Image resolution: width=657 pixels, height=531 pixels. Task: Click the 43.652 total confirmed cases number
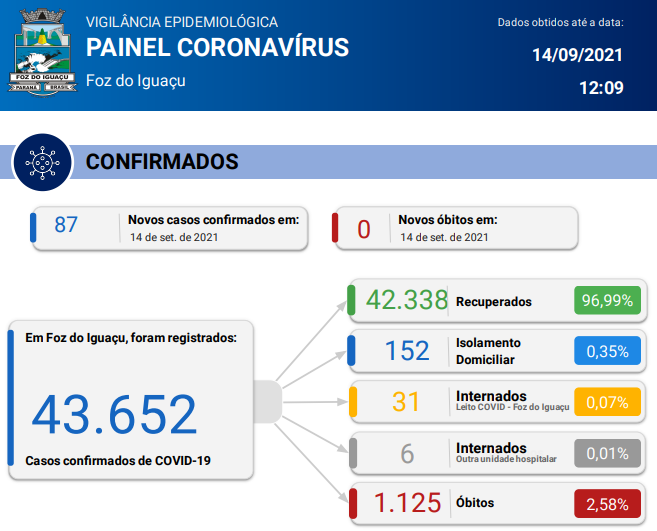tap(114, 414)
